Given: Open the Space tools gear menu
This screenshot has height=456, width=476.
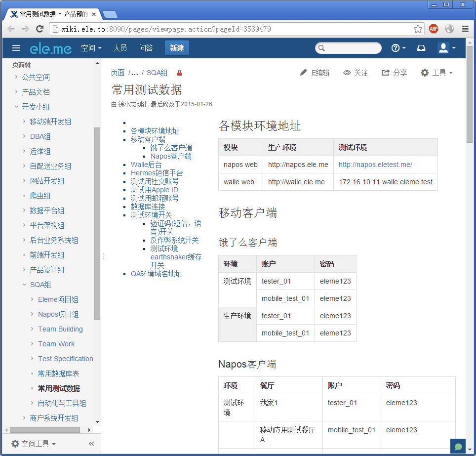Looking at the screenshot, I should coord(34,444).
